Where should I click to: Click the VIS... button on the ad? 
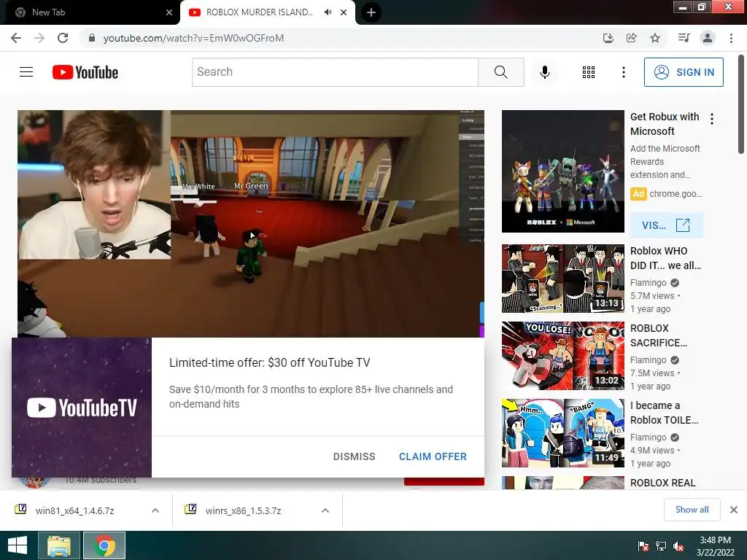coord(666,225)
